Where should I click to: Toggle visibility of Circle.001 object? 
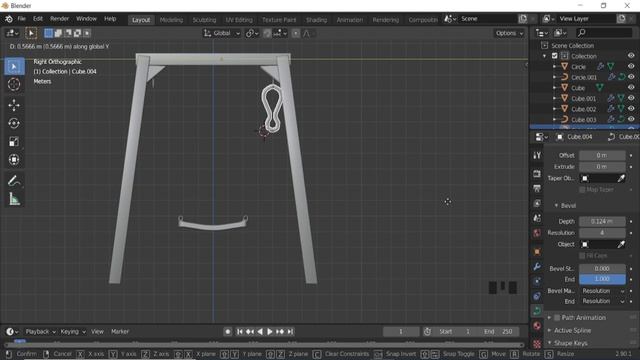click(x=631, y=77)
